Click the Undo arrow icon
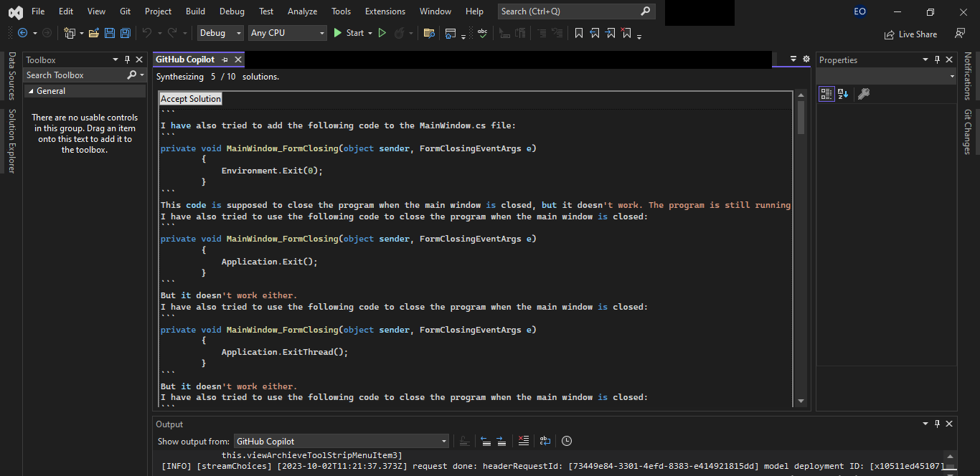 click(x=147, y=33)
